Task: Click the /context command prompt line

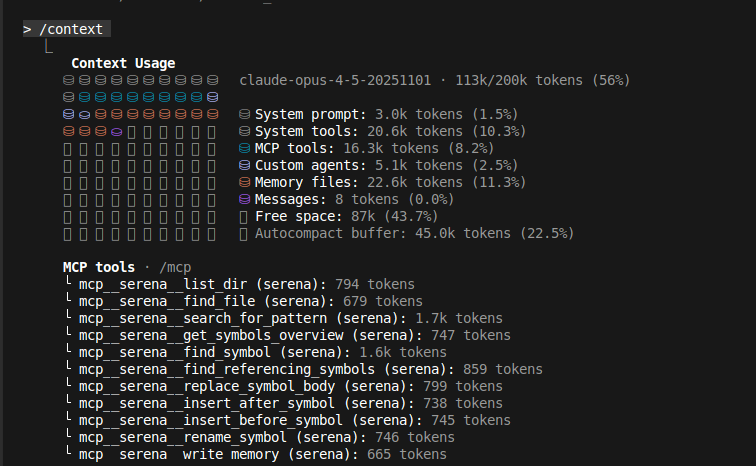Action: 67,29
